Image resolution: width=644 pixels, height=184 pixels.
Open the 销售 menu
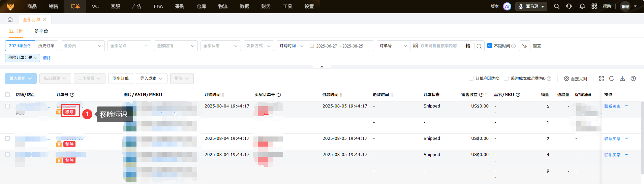(53, 6)
